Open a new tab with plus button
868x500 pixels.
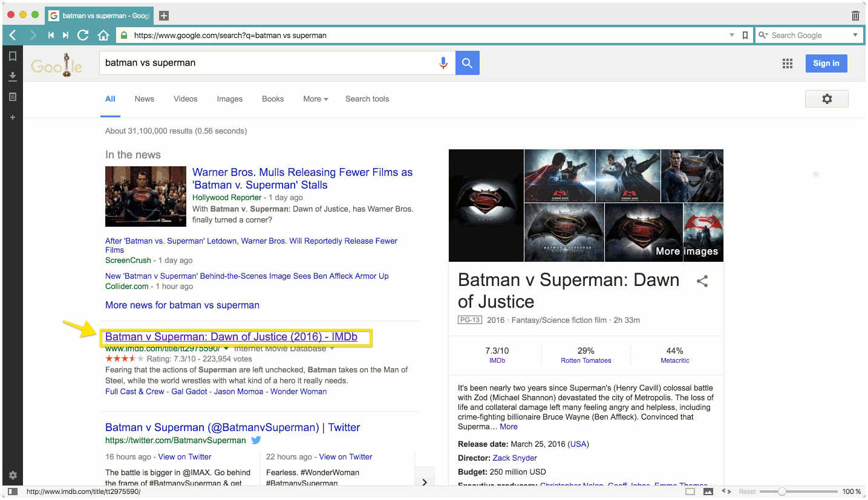[163, 16]
